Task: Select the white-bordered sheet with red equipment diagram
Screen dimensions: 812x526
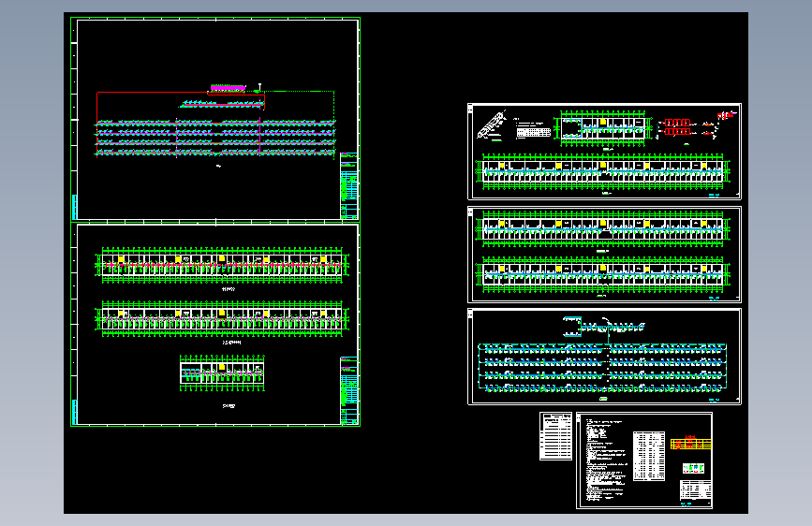Action: tap(604, 152)
